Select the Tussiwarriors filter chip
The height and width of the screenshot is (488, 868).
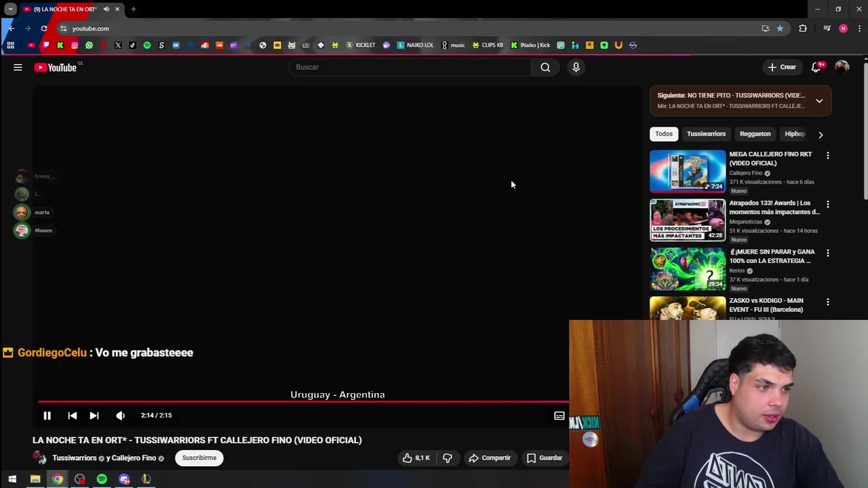click(706, 134)
